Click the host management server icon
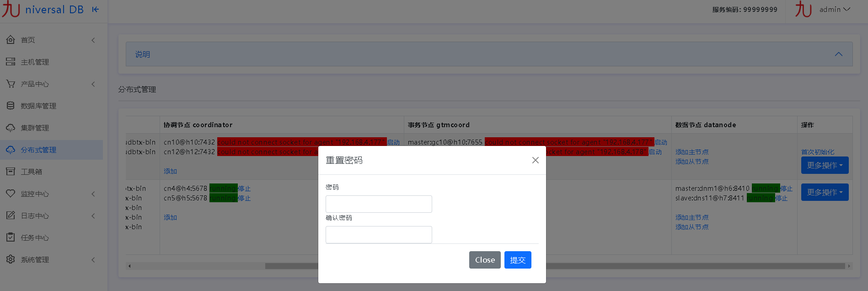This screenshot has height=291, width=868. (x=11, y=62)
